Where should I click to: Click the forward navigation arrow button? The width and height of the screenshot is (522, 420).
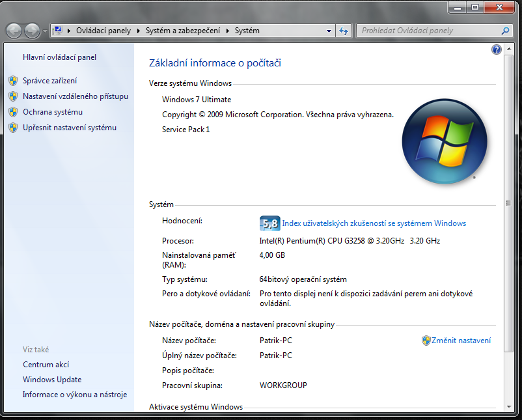pyautogui.click(x=32, y=31)
